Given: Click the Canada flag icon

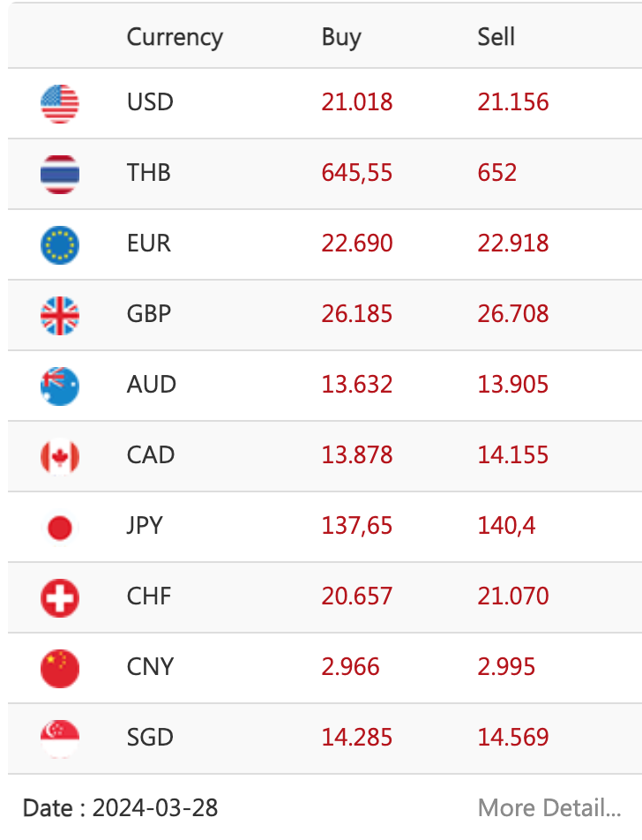Looking at the screenshot, I should click(60, 456).
